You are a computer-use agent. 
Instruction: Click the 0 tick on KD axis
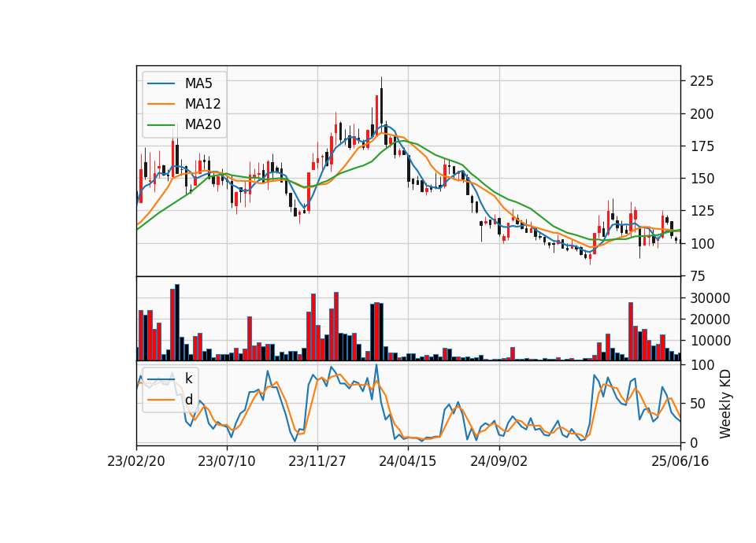tap(694, 442)
